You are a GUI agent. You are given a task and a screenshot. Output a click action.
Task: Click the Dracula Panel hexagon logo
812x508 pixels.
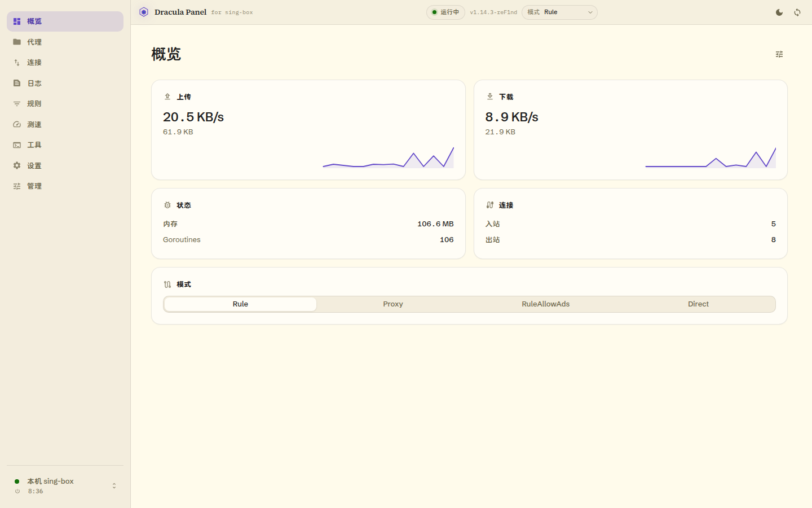point(144,12)
